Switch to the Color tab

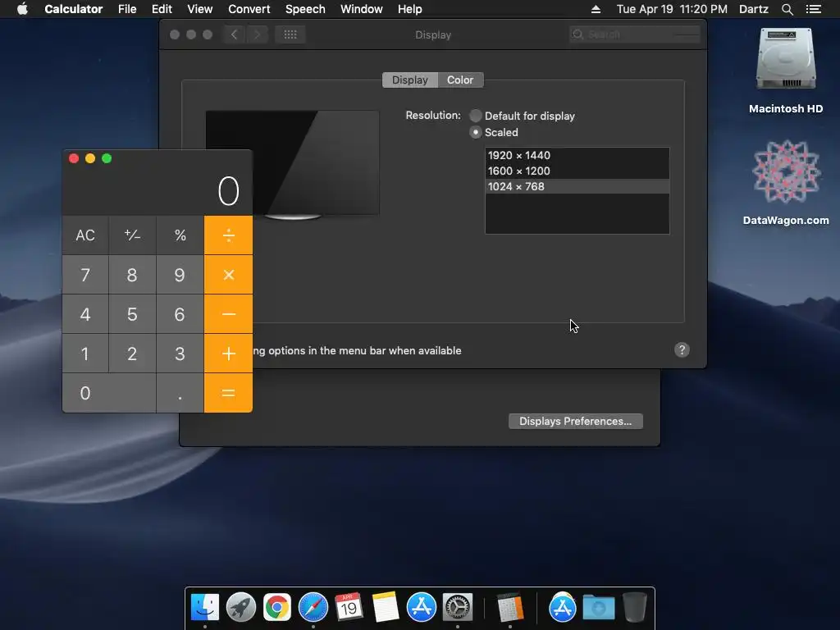coord(460,80)
